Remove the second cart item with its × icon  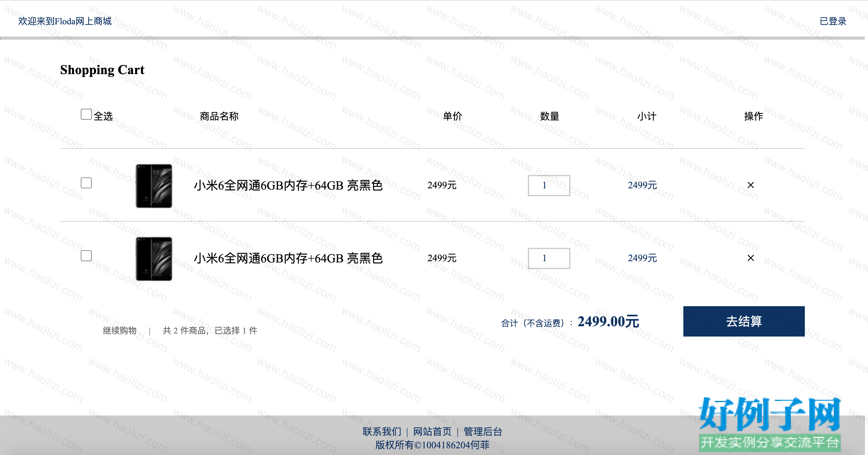[x=751, y=258]
